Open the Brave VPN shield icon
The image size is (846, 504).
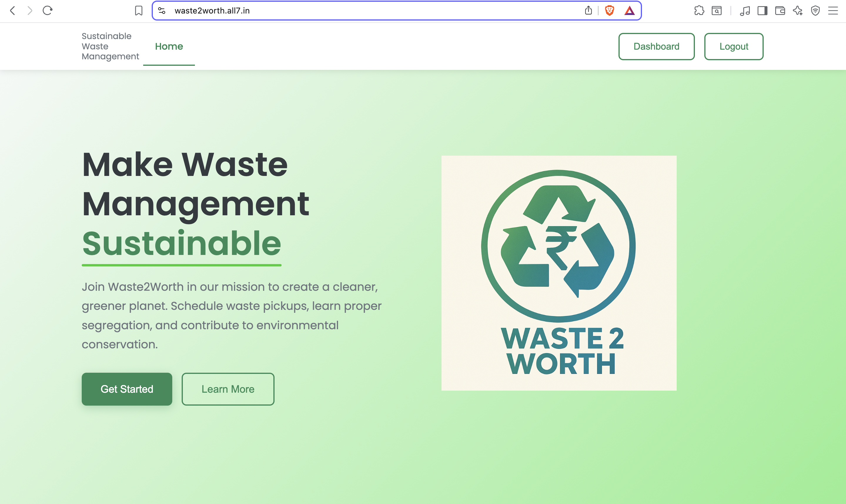pos(815,11)
